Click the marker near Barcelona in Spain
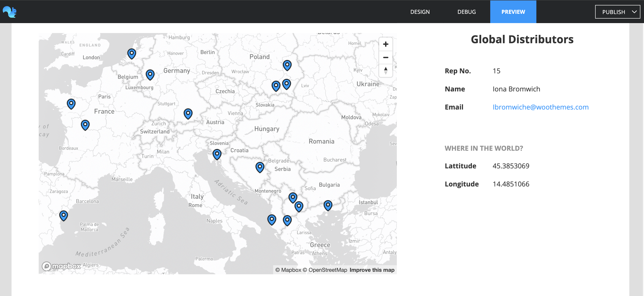The width and height of the screenshot is (644, 296). [64, 215]
